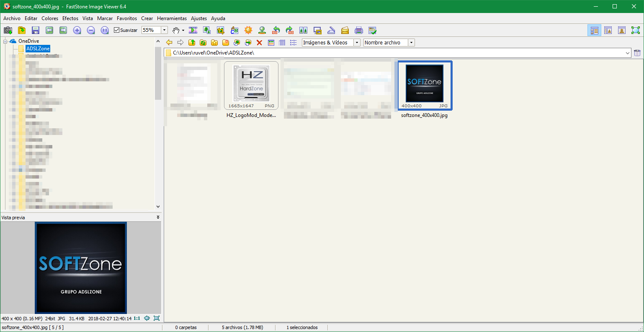Acquire image from scanner
644x332 pixels.
[331, 30]
